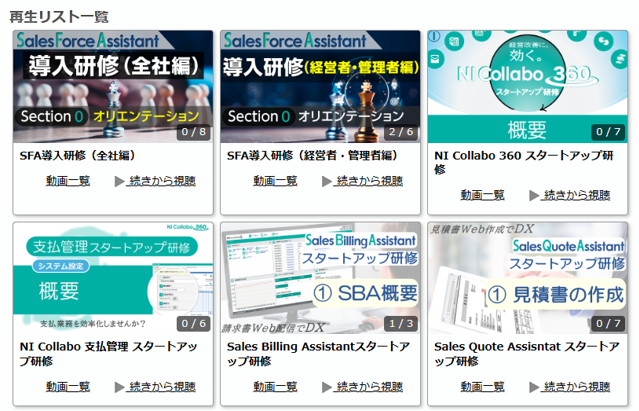Open the Sales Billing Assistant SBA概要 thumbnail

pyautogui.click(x=320, y=278)
